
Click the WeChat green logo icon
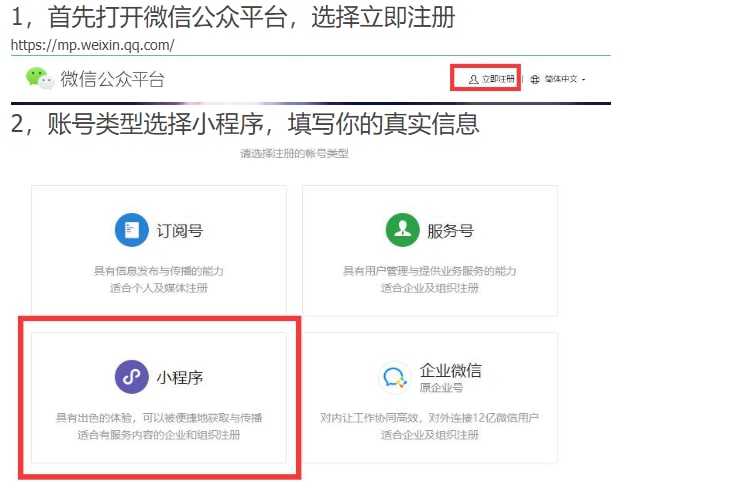[40, 78]
